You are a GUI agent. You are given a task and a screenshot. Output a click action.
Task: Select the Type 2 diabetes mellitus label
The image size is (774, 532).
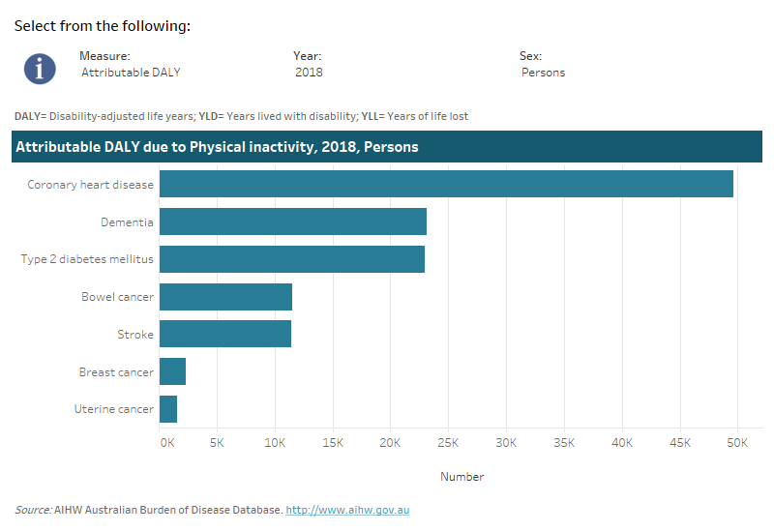(x=87, y=259)
